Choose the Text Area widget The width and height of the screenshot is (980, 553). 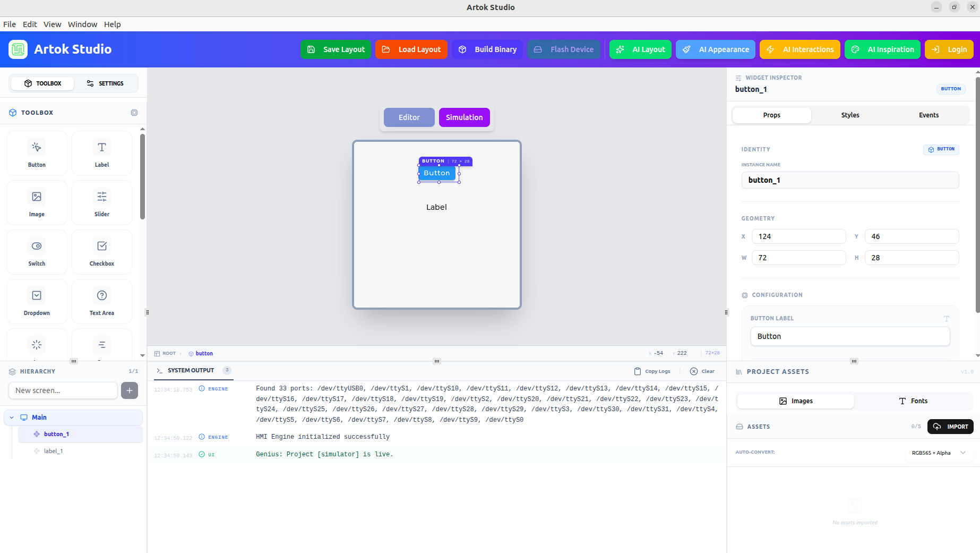[101, 301]
